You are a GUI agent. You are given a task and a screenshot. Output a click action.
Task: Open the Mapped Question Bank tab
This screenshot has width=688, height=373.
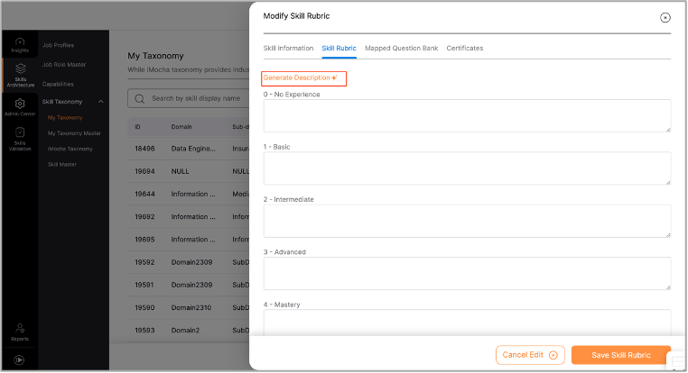(401, 48)
